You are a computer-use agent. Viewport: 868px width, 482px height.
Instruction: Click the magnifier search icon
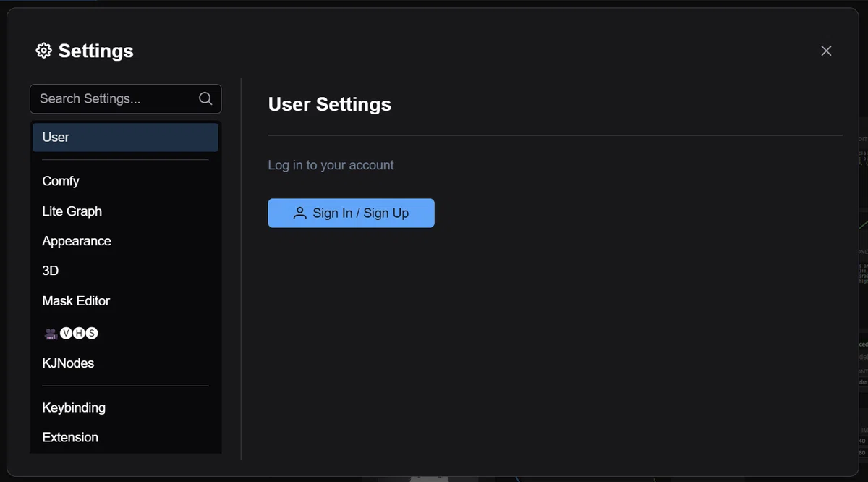click(205, 98)
